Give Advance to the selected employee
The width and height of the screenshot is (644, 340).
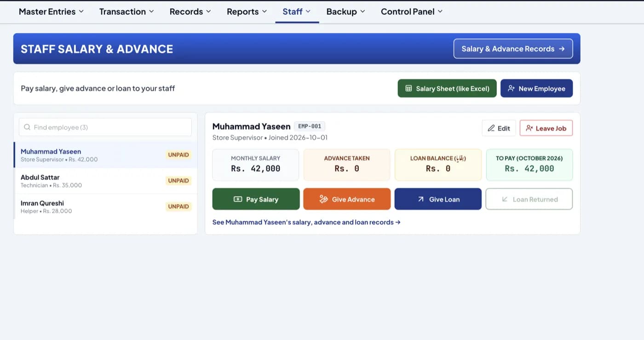(x=347, y=199)
